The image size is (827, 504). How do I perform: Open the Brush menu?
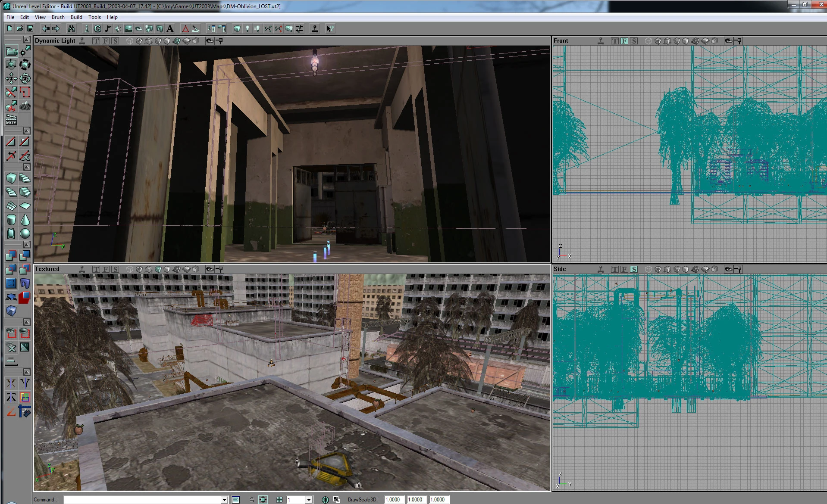tap(58, 17)
